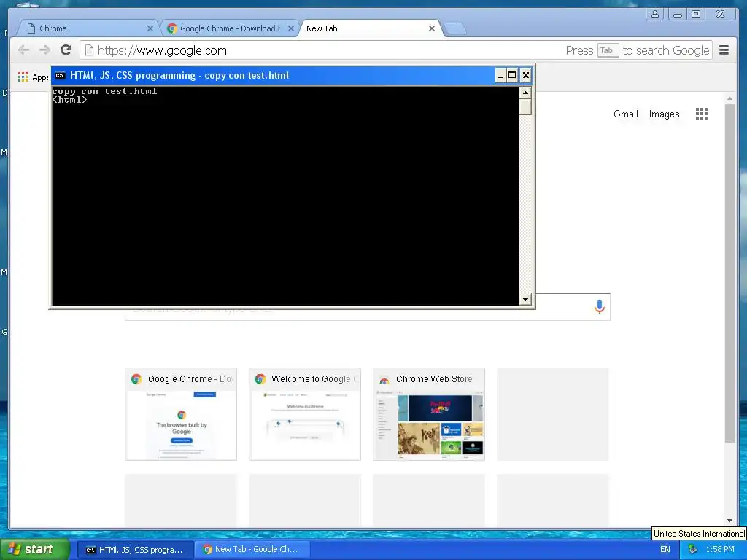747x560 pixels.
Task: Go back using Chrome's back arrow
Action: [23, 50]
